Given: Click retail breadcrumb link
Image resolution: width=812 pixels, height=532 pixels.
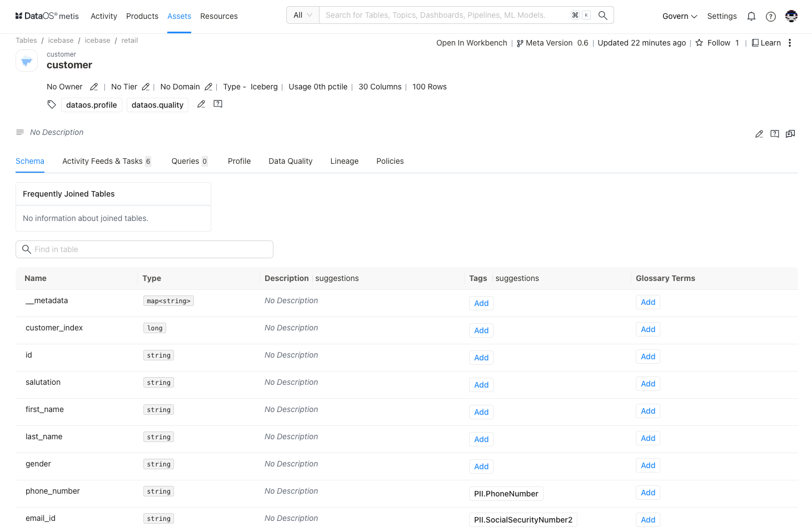Looking at the screenshot, I should pos(129,41).
